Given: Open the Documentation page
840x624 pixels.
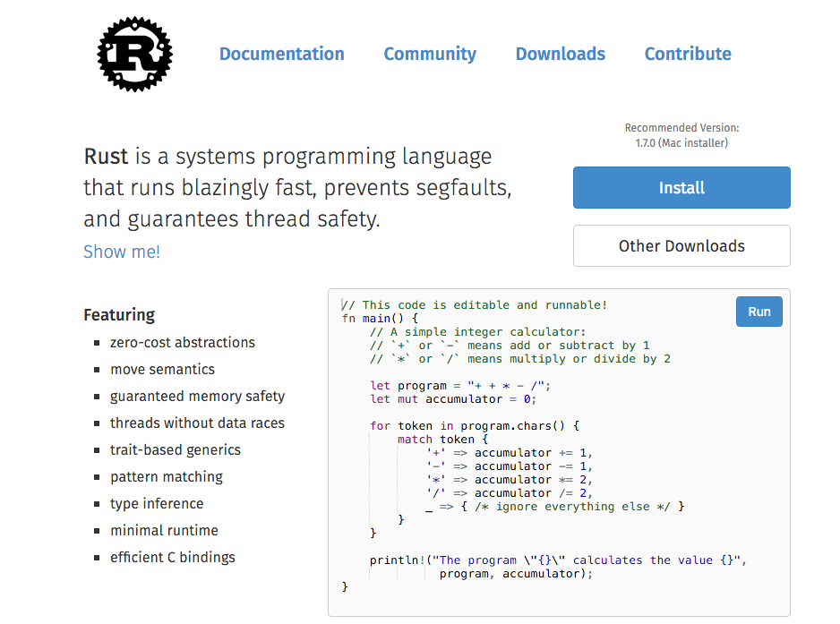Looking at the screenshot, I should point(281,54).
